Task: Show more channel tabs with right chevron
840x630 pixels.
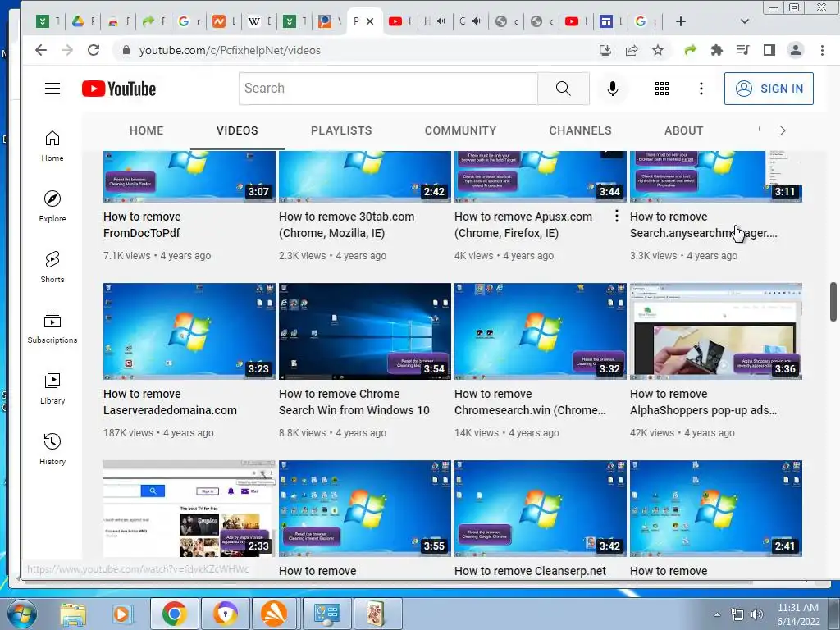Action: coord(782,130)
